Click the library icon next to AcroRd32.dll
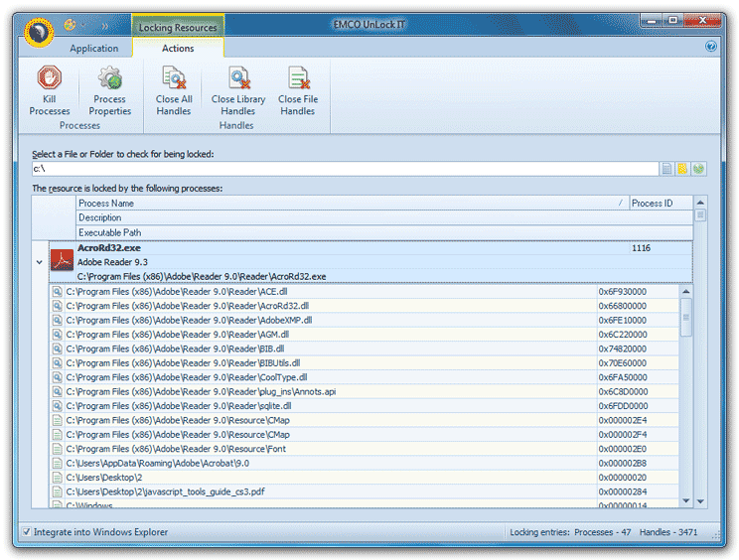 point(57,306)
